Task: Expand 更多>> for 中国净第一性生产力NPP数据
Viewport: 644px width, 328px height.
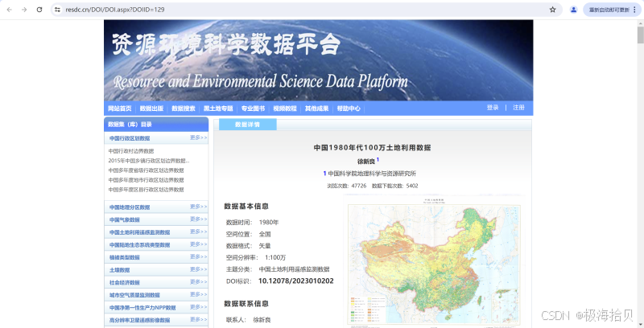Action: coord(198,307)
